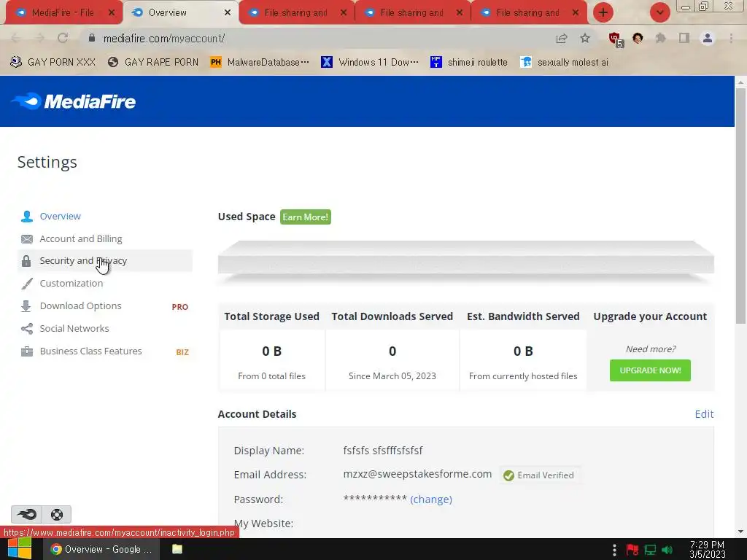
Task: Click the red flag tray icon
Action: click(632, 550)
